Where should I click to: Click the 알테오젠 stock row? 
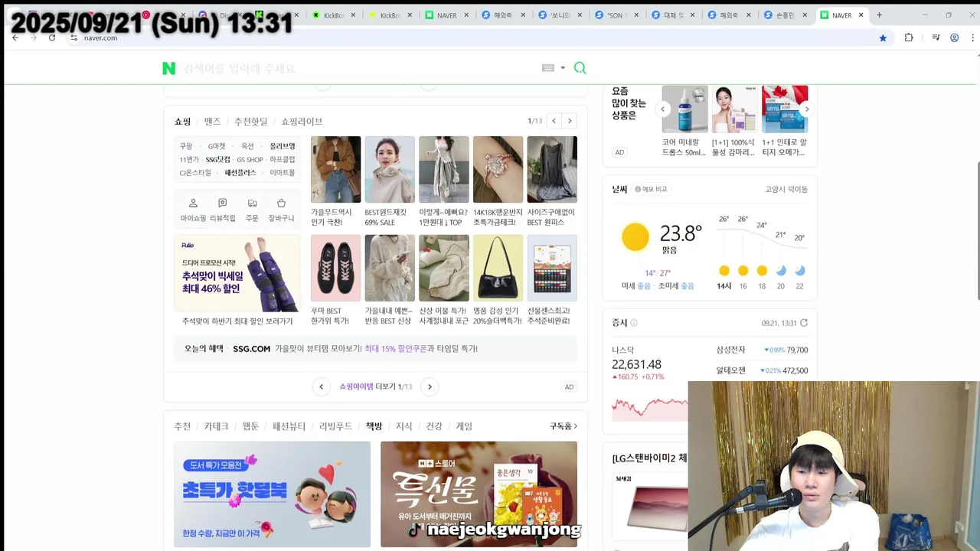[x=762, y=370]
